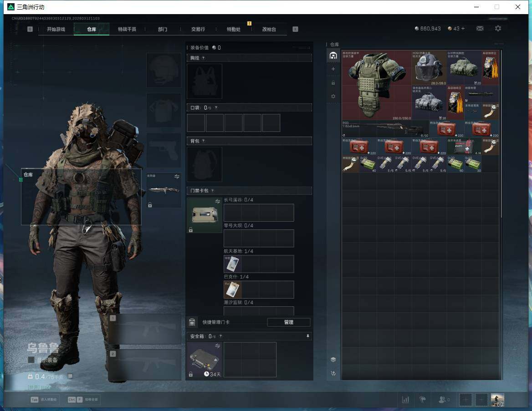Click the lock icon in the warehouse sidebar

click(333, 83)
